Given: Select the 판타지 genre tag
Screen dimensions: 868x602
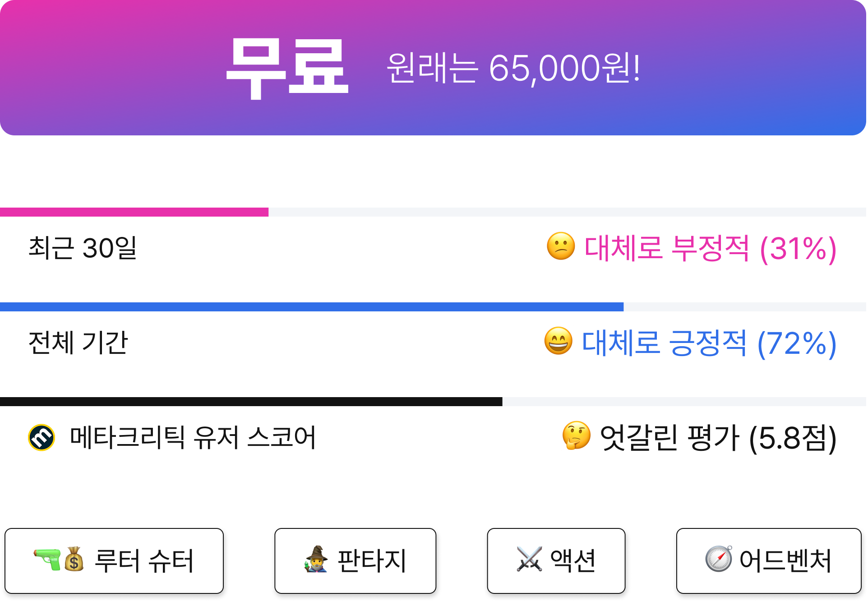Looking at the screenshot, I should [356, 561].
